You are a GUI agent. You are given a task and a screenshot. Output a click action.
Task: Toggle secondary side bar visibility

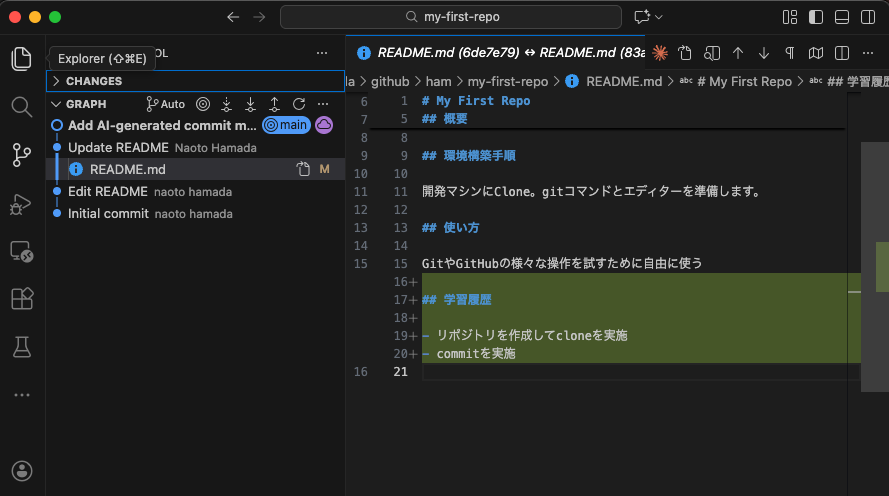[868, 17]
